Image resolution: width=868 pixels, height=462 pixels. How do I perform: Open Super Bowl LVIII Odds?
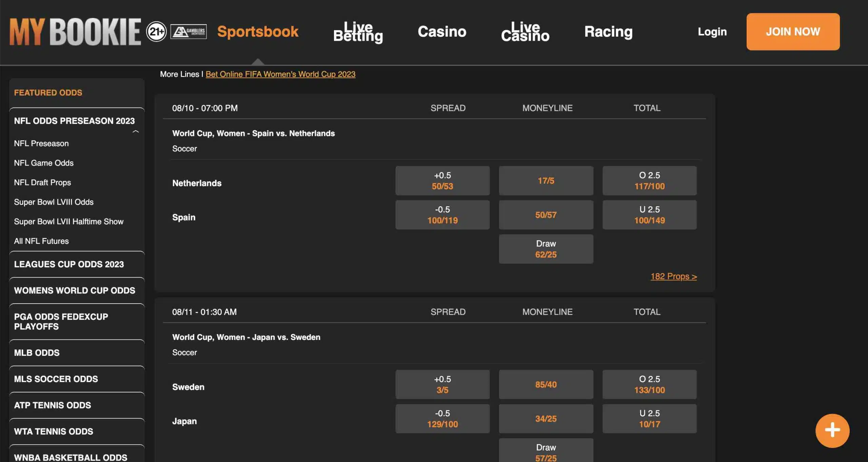(x=54, y=202)
